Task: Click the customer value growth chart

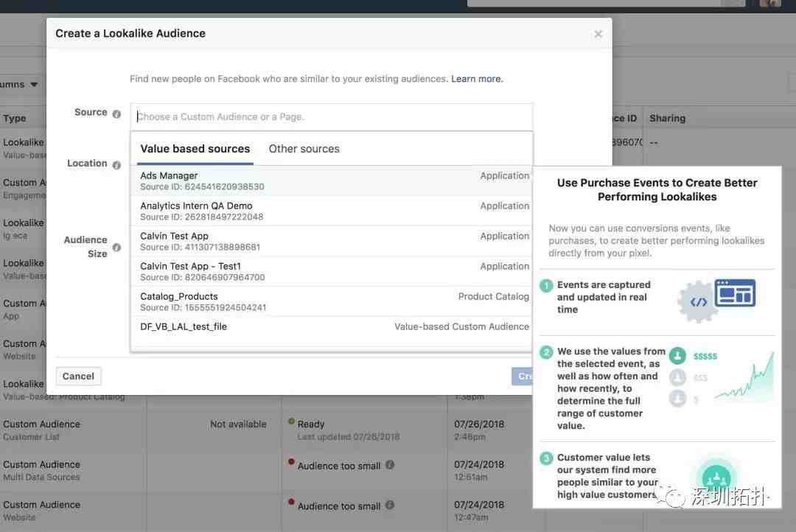Action: (744, 377)
